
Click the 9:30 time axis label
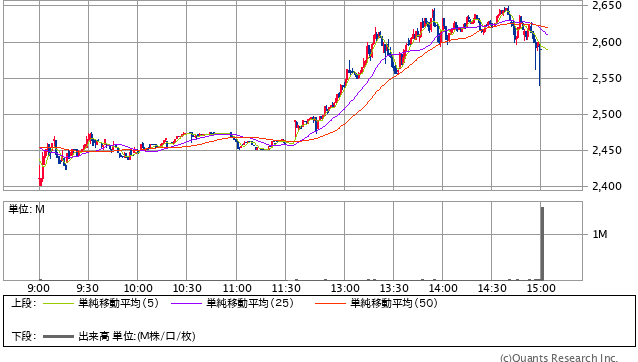(x=87, y=288)
